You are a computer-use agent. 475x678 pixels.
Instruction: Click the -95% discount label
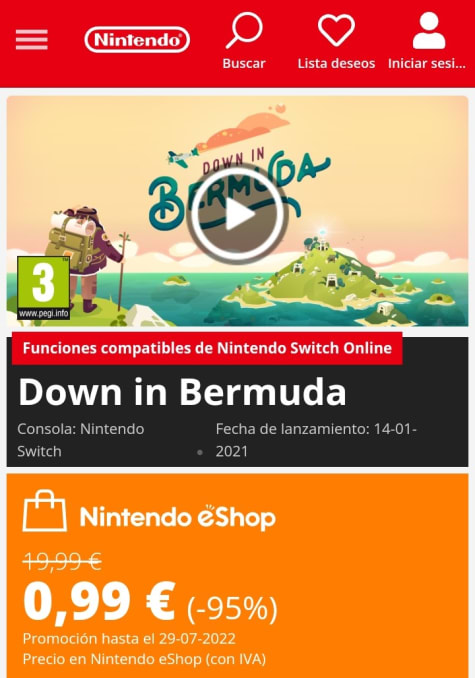coord(232,608)
